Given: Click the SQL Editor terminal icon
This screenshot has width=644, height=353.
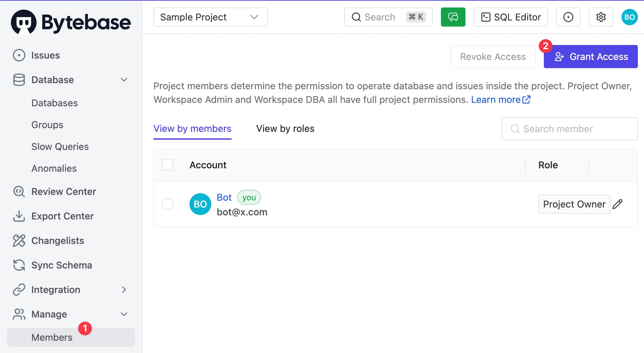Looking at the screenshot, I should click(x=486, y=17).
